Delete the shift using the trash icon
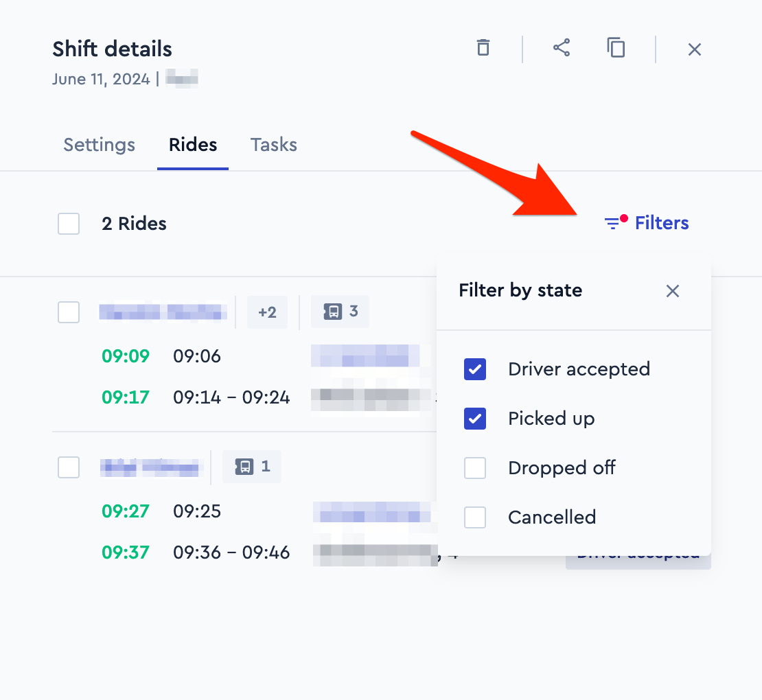The image size is (762, 700). pos(483,48)
